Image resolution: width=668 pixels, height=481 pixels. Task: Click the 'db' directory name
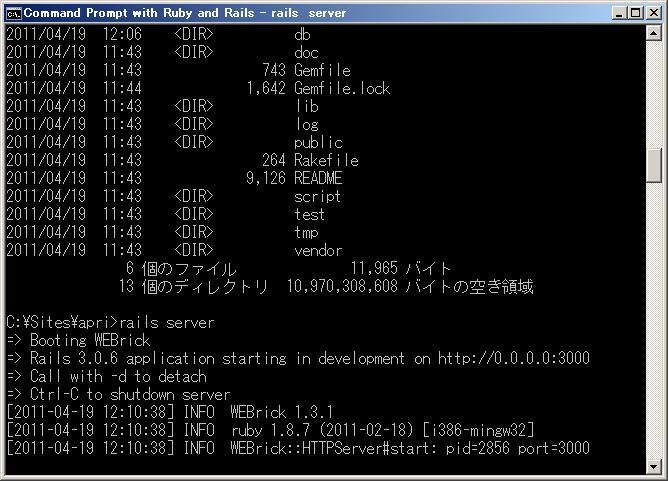(302, 34)
